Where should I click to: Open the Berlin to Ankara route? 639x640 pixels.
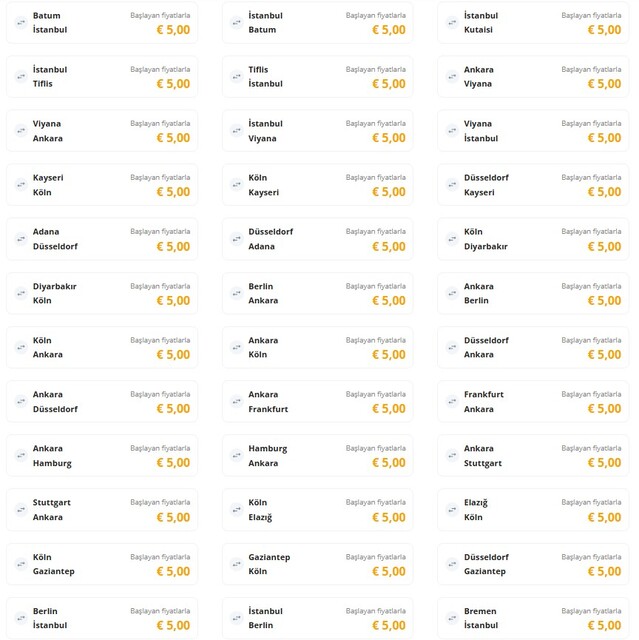(317, 292)
